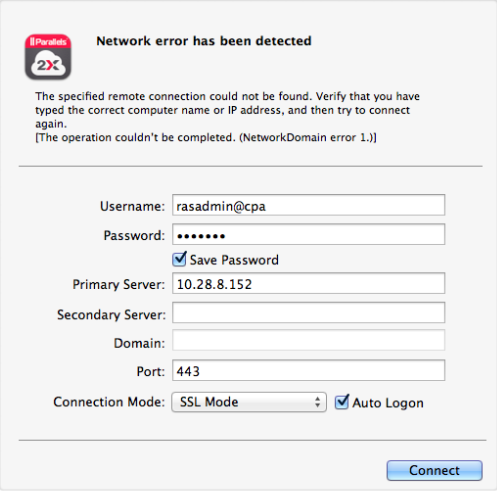
Task: Select the Primary Server field 10.28.8.152
Action: click(x=308, y=283)
